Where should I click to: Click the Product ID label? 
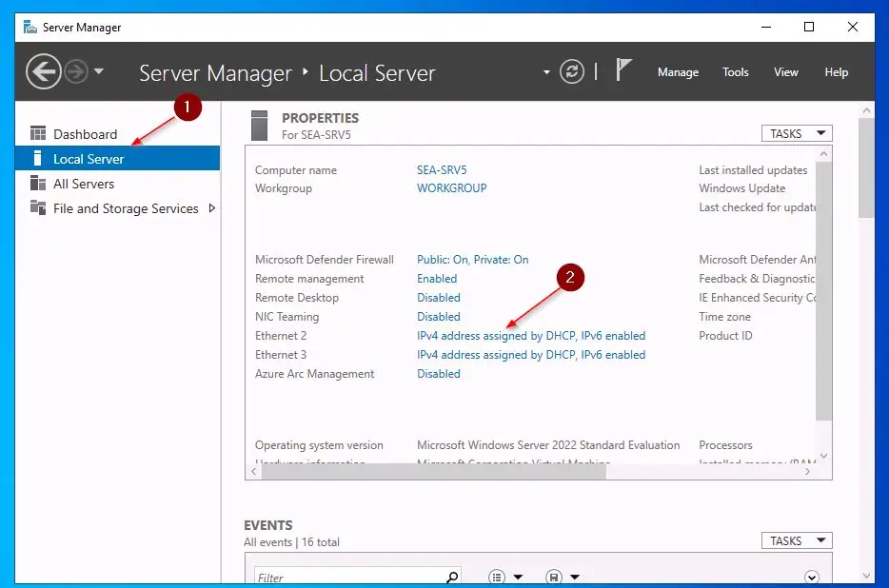[x=725, y=336]
